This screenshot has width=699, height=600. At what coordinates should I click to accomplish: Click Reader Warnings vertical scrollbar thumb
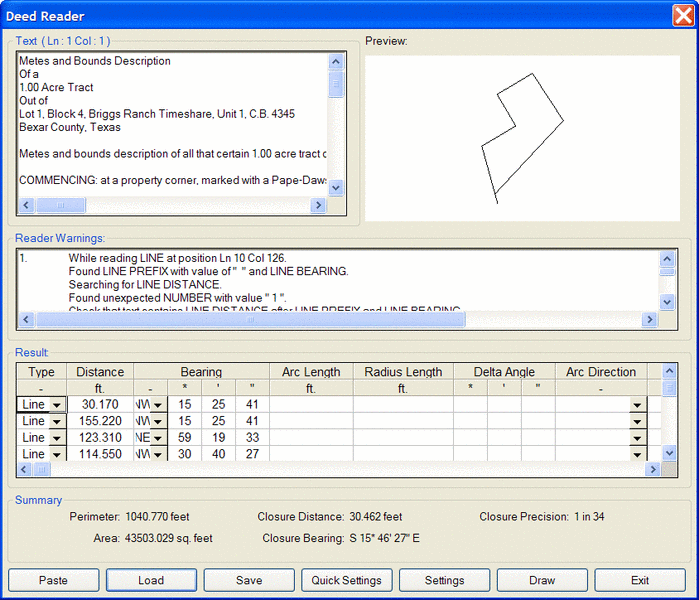pyautogui.click(x=667, y=271)
